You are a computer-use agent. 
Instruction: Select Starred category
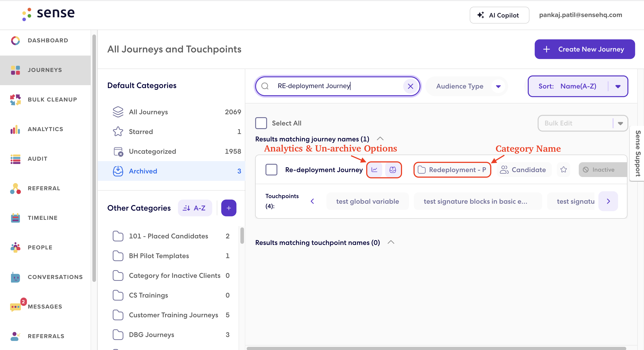coord(171,132)
